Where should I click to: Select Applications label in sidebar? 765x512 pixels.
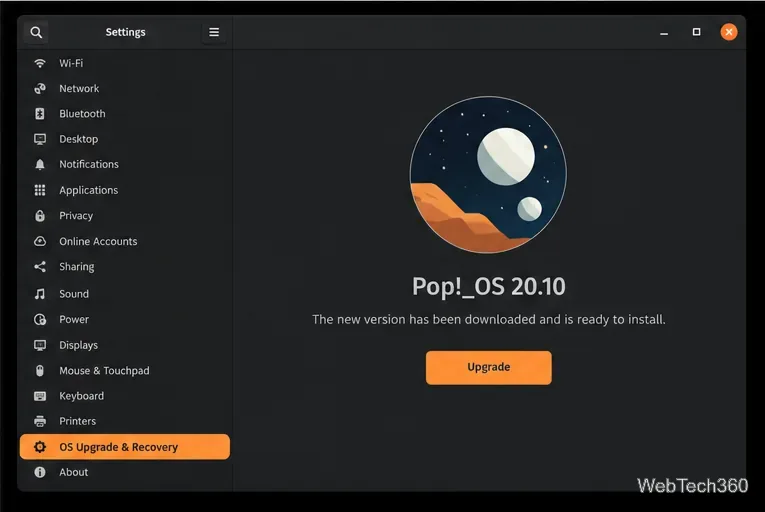[x=89, y=190]
